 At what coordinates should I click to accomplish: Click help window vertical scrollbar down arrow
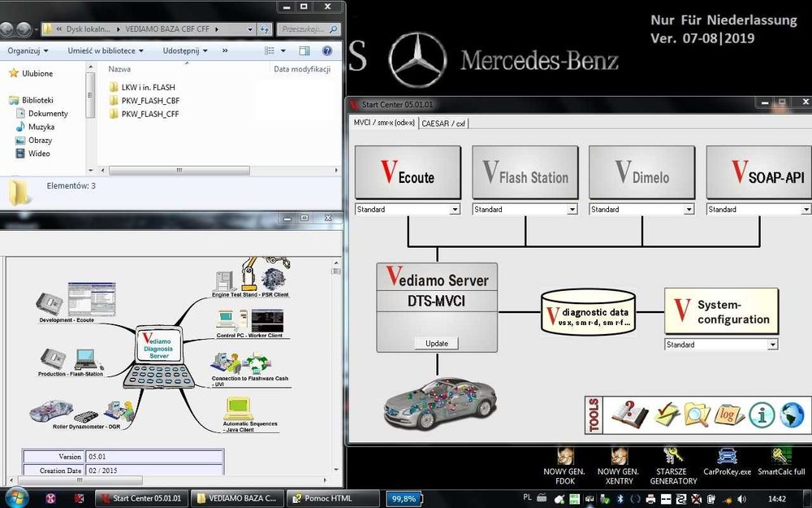coord(336,470)
